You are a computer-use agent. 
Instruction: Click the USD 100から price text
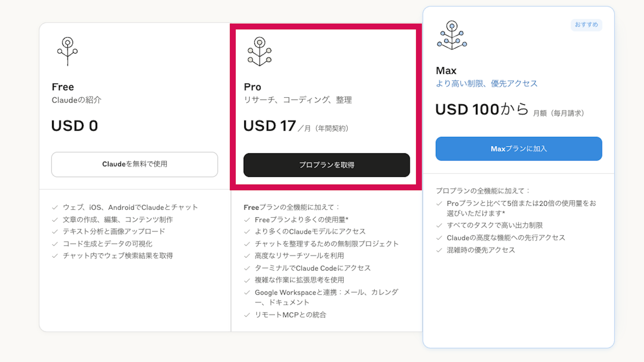(x=481, y=109)
